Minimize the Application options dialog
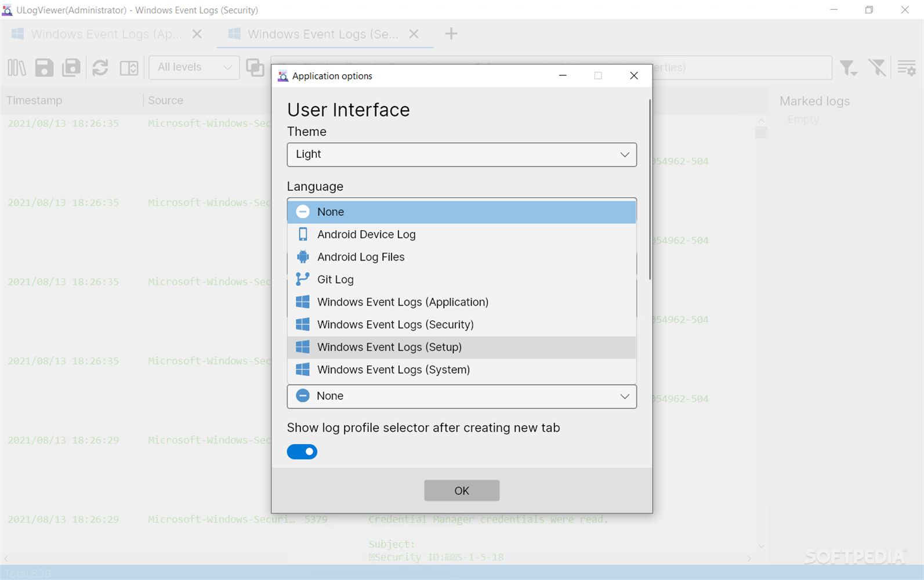Viewport: 924px width, 580px height. click(x=563, y=76)
